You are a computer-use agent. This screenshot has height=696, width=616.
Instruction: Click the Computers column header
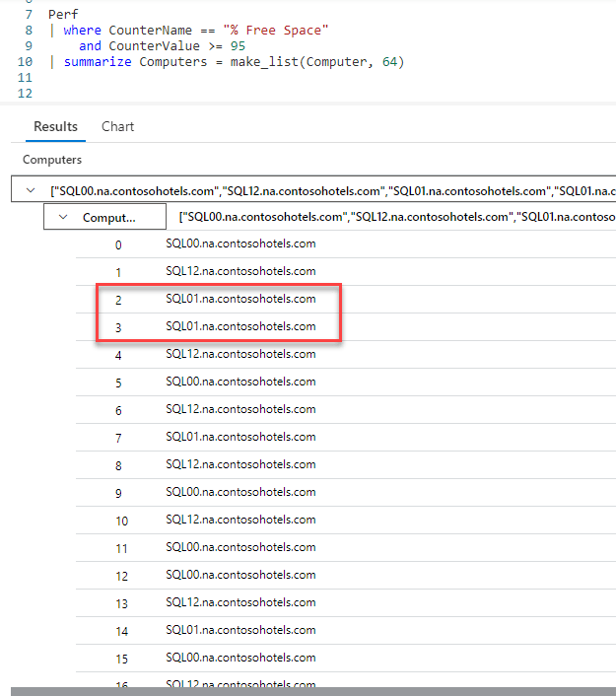coord(53,160)
